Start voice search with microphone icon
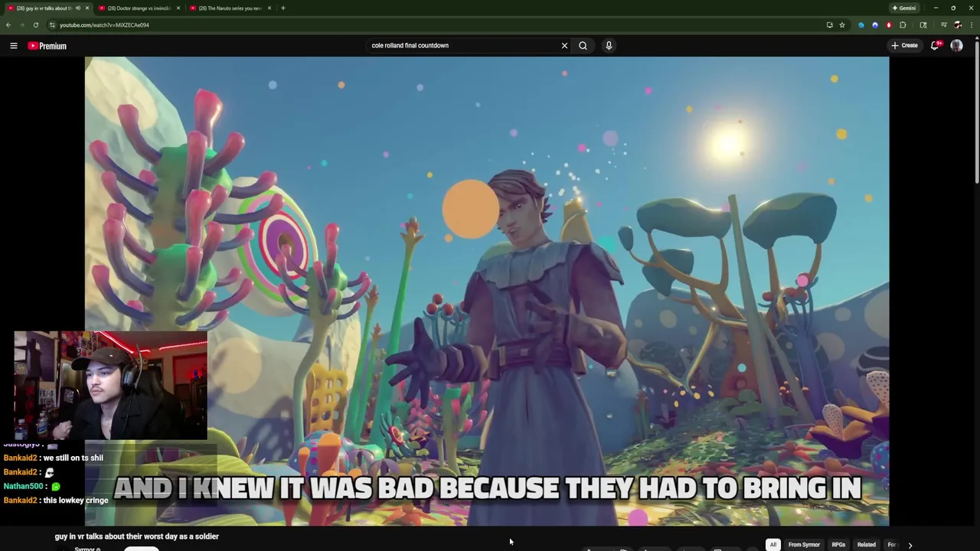The image size is (980, 551). 609,46
